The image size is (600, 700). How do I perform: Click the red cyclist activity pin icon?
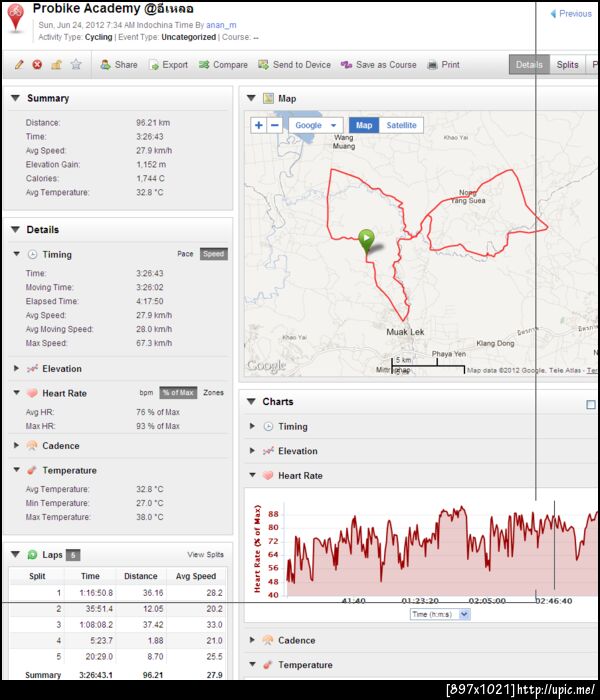coord(16,17)
